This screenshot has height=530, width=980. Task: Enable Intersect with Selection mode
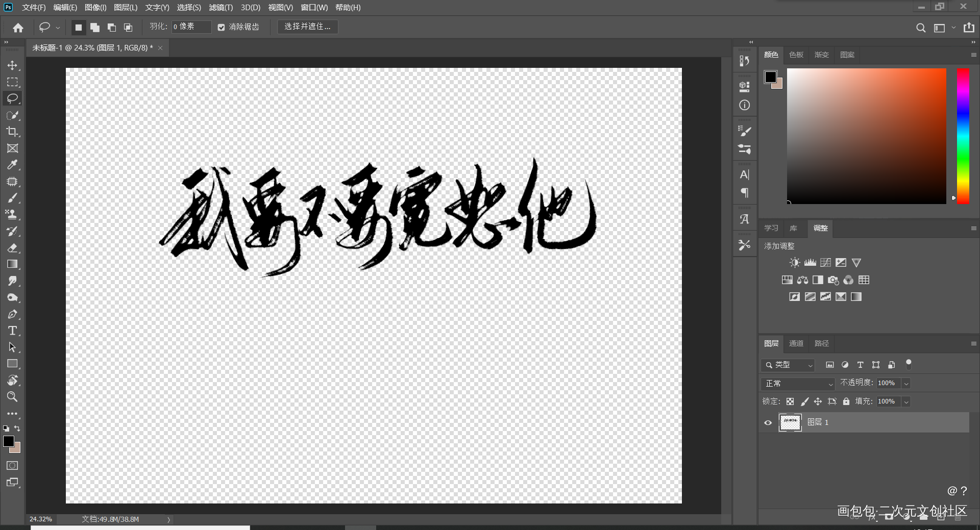128,28
